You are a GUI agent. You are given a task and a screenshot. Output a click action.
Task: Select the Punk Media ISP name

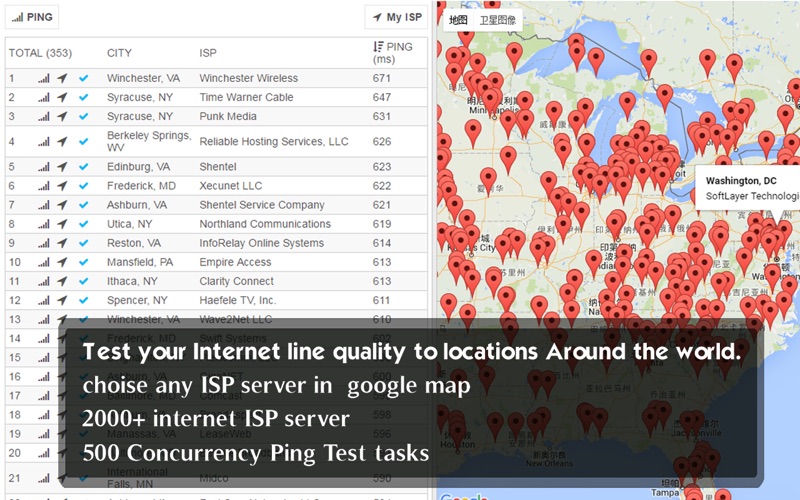228,116
